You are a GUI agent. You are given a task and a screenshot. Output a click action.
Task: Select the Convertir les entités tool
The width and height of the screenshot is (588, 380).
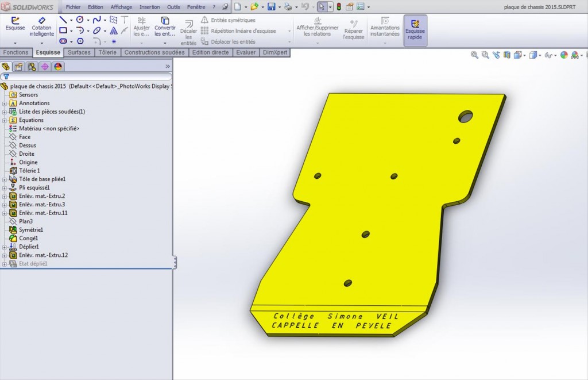click(165, 26)
